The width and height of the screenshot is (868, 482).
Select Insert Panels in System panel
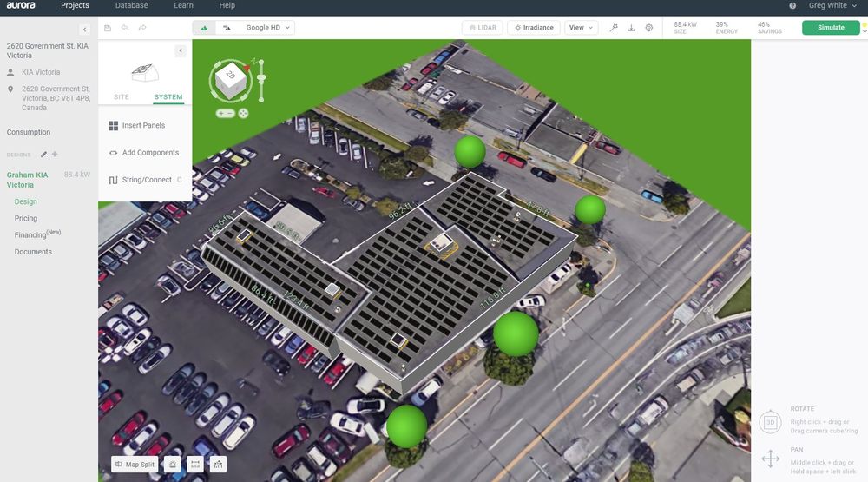(143, 126)
